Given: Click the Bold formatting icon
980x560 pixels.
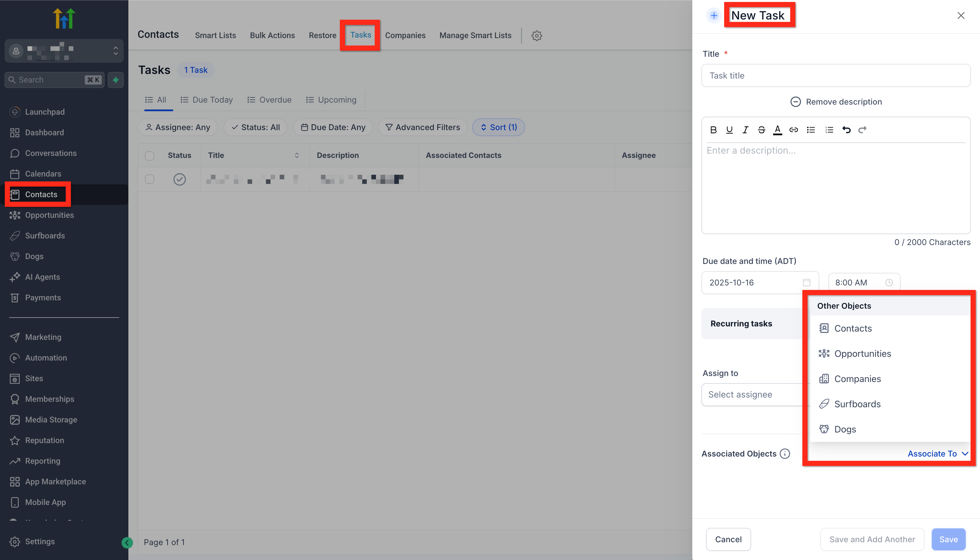Looking at the screenshot, I should click(x=713, y=130).
